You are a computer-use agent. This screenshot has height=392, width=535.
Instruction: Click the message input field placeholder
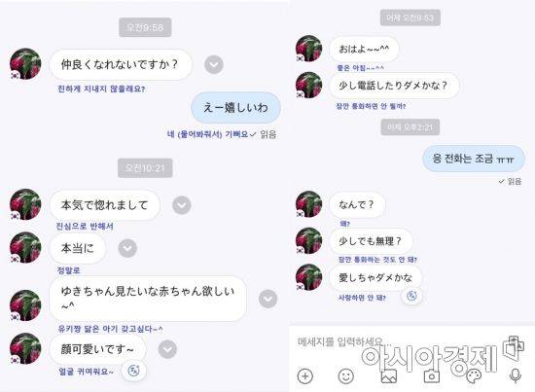(x=341, y=341)
